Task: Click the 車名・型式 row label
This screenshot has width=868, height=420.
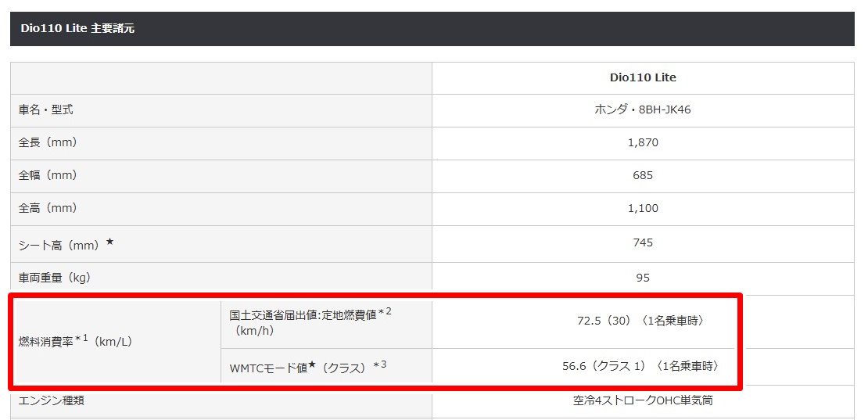Action: (x=46, y=110)
